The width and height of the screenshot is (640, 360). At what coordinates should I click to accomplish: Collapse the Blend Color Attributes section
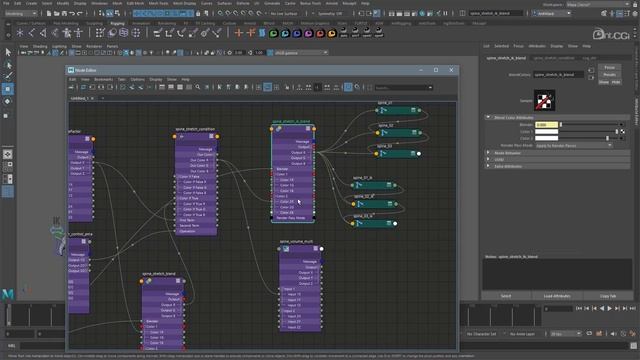pos(488,118)
